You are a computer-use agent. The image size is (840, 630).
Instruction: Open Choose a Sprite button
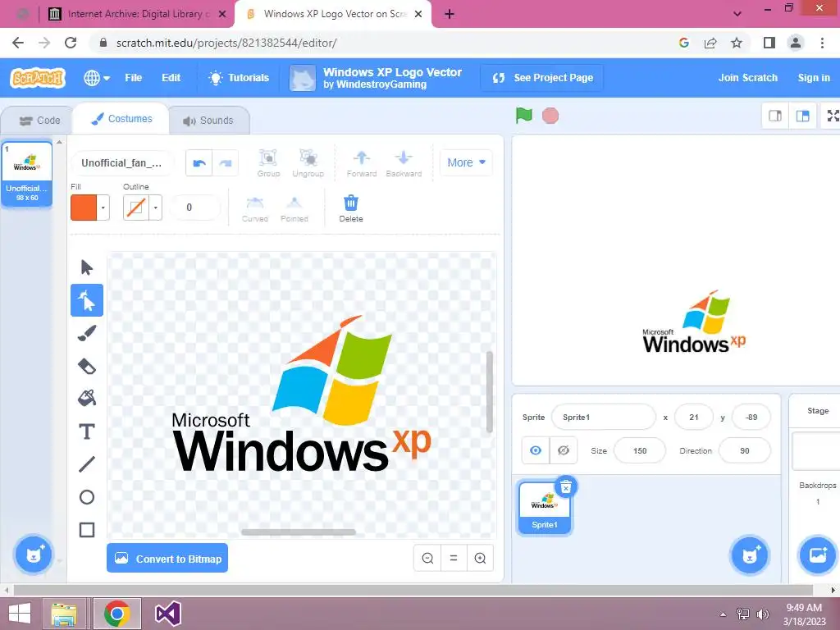(x=750, y=555)
